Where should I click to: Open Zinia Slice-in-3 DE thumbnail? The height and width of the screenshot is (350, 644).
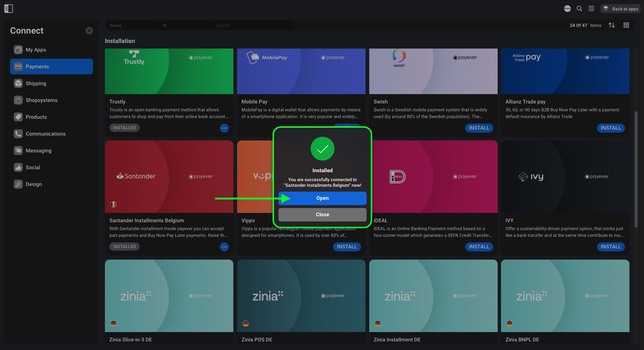(169, 296)
